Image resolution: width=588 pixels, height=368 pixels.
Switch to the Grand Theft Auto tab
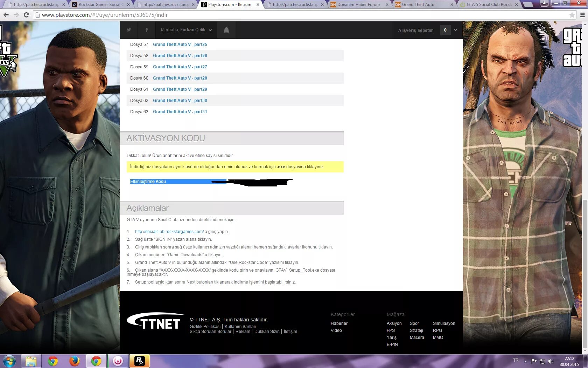click(423, 5)
